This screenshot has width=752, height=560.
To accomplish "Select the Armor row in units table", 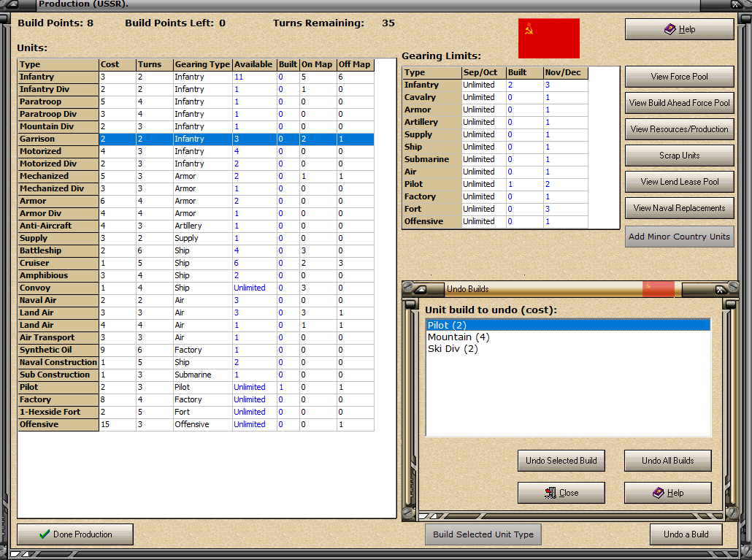I will click(x=196, y=201).
